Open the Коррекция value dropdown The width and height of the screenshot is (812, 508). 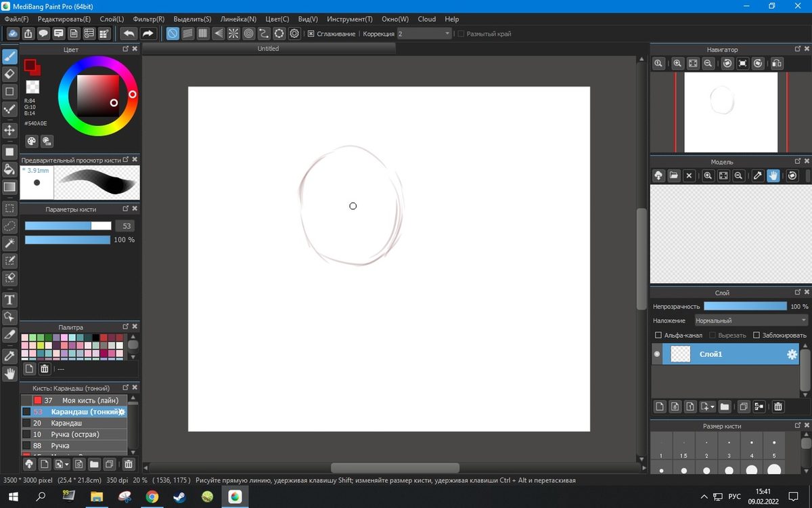[424, 34]
